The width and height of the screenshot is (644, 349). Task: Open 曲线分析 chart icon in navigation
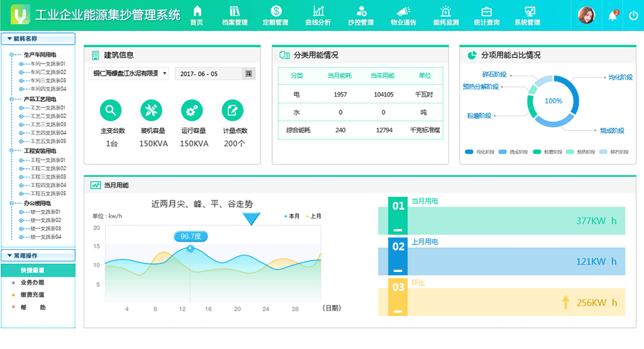click(x=319, y=11)
